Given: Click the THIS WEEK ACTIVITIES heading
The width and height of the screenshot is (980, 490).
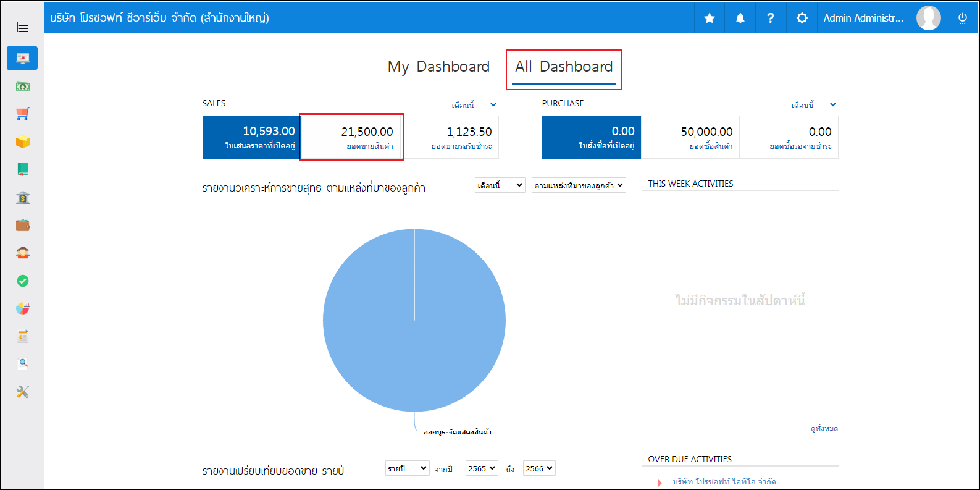Looking at the screenshot, I should tap(690, 184).
